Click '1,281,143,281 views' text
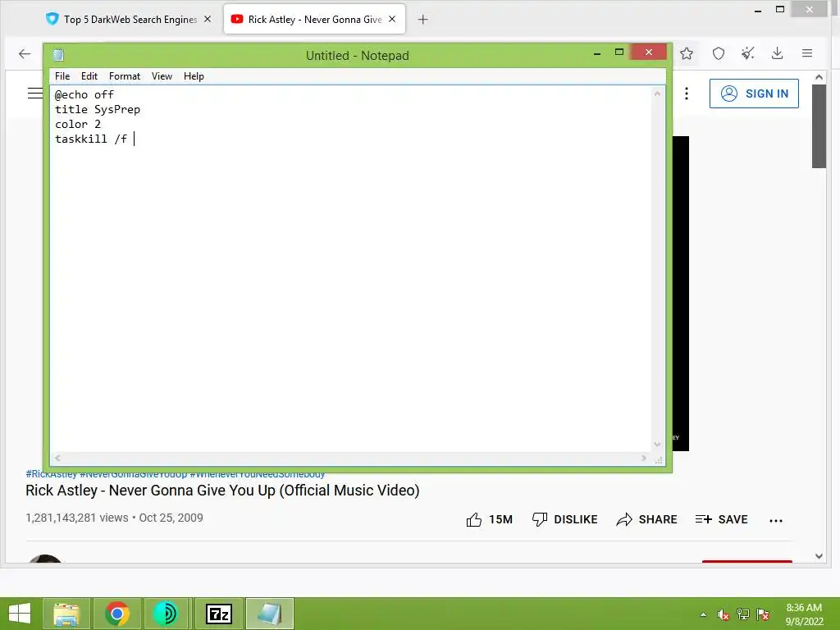 click(76, 518)
